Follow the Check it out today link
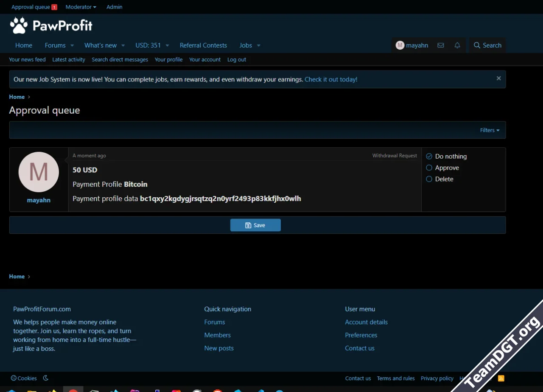The height and width of the screenshot is (392, 543). [x=331, y=79]
